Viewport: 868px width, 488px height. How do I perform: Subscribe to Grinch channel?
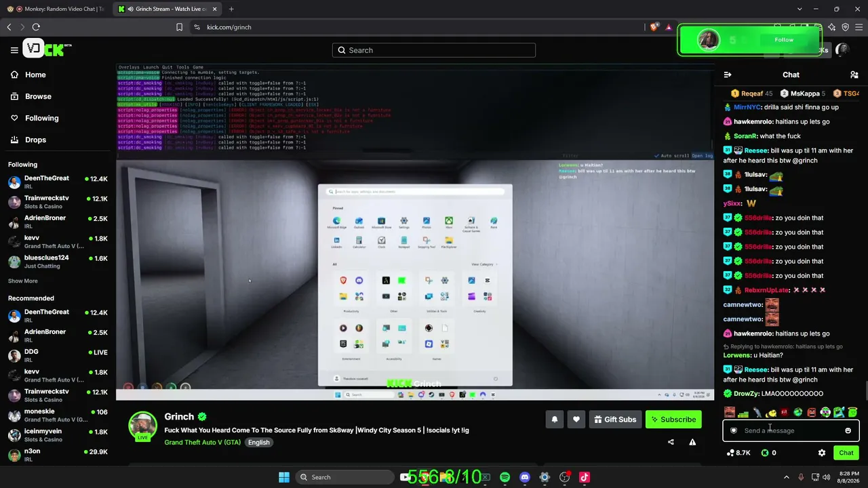click(x=673, y=420)
